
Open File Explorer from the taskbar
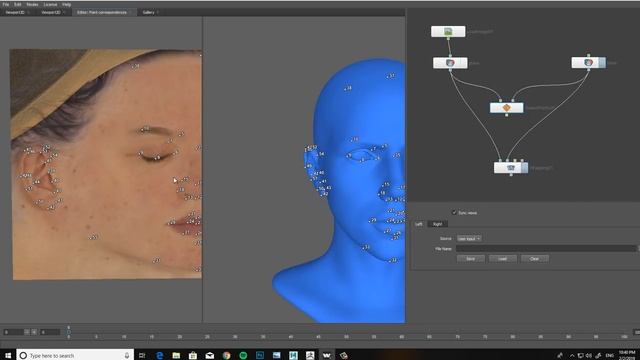click(176, 356)
